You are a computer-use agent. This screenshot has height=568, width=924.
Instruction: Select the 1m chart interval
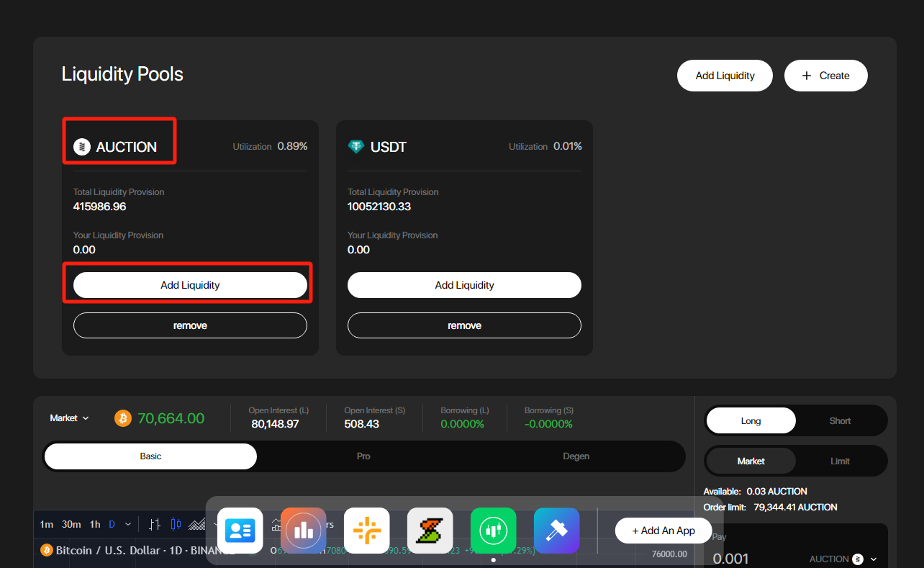(x=46, y=524)
